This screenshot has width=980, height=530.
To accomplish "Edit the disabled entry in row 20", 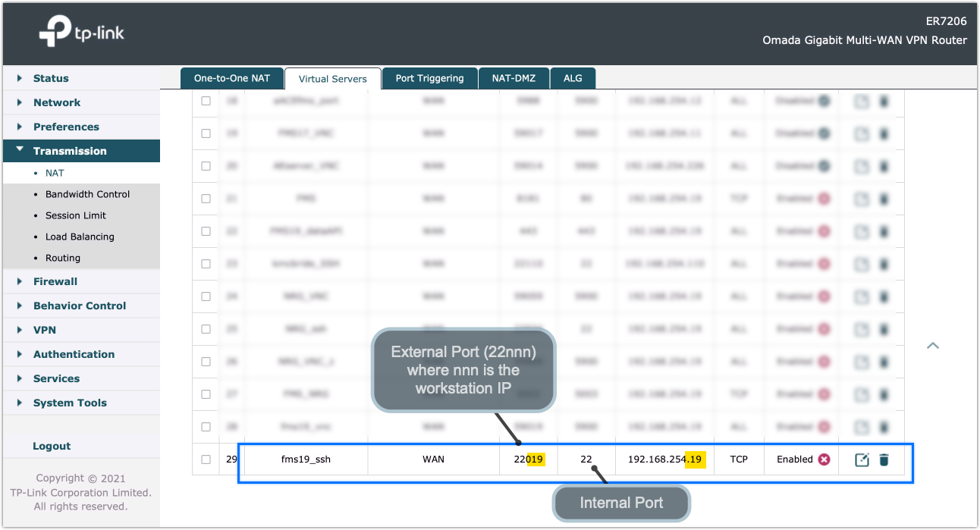I will tap(862, 166).
